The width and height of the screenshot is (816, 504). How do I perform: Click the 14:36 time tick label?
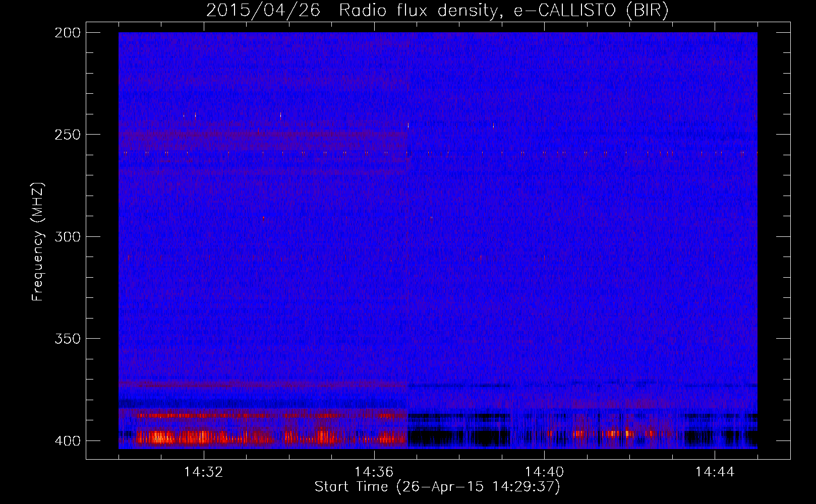[374, 472]
